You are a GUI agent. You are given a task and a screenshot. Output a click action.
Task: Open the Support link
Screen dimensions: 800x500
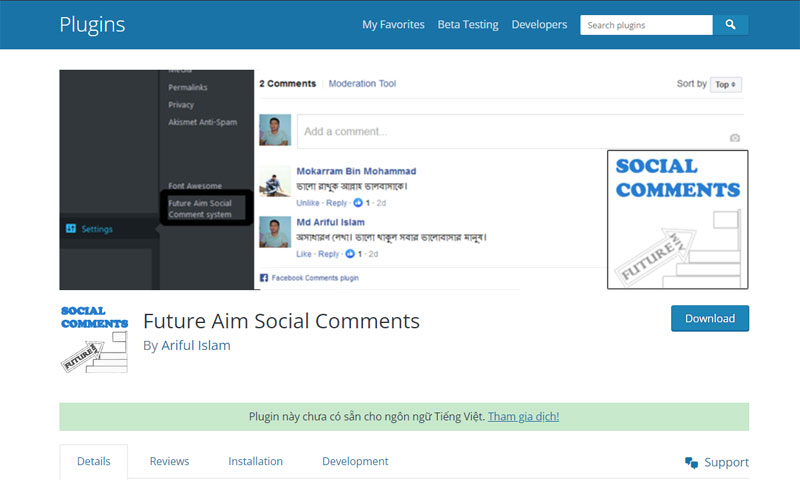726,462
